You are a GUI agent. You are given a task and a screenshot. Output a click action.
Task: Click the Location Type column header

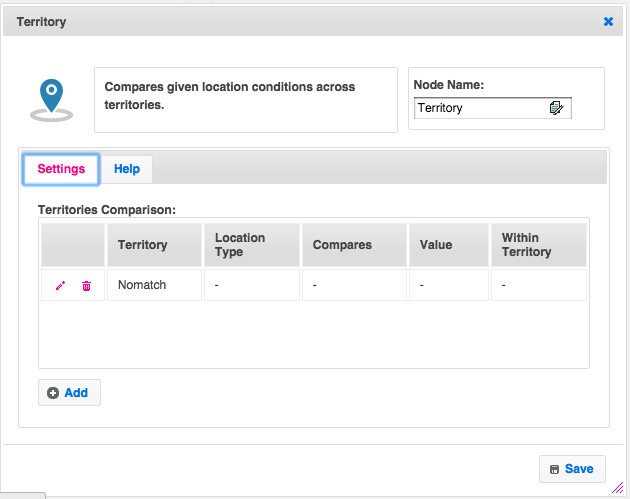[x=252, y=245]
